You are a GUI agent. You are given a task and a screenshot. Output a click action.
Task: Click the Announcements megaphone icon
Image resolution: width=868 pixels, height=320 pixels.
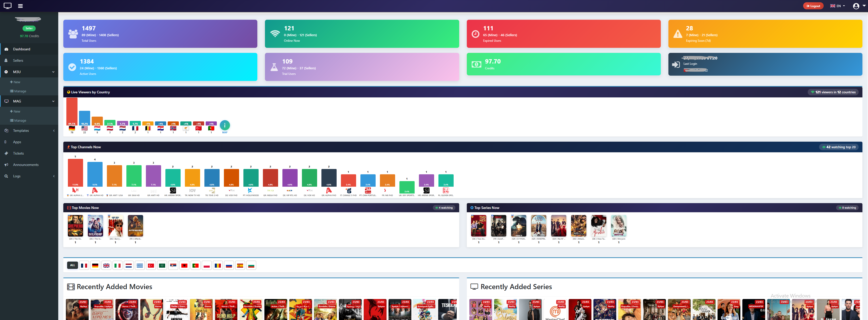click(7, 164)
